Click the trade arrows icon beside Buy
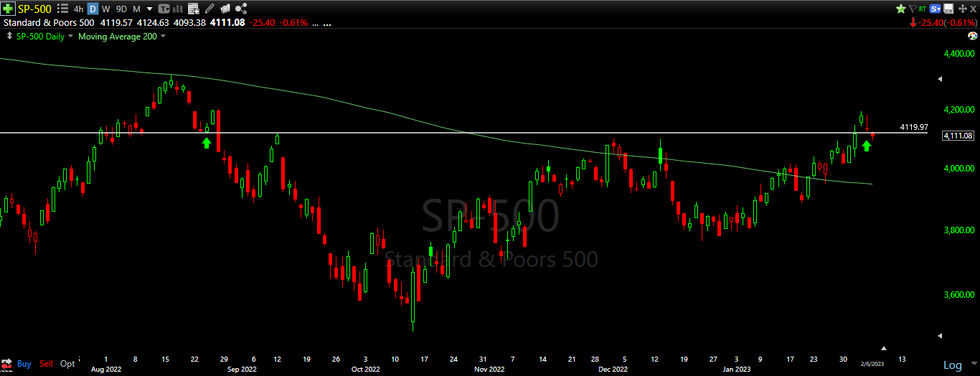980x376 pixels. (x=7, y=362)
